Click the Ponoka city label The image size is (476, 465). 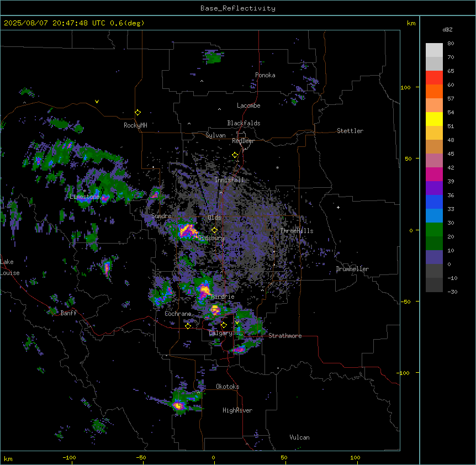pos(265,75)
